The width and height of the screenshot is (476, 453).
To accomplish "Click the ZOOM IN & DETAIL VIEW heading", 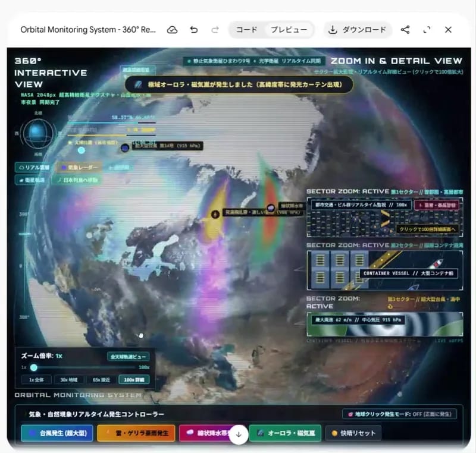I will pyautogui.click(x=396, y=61).
